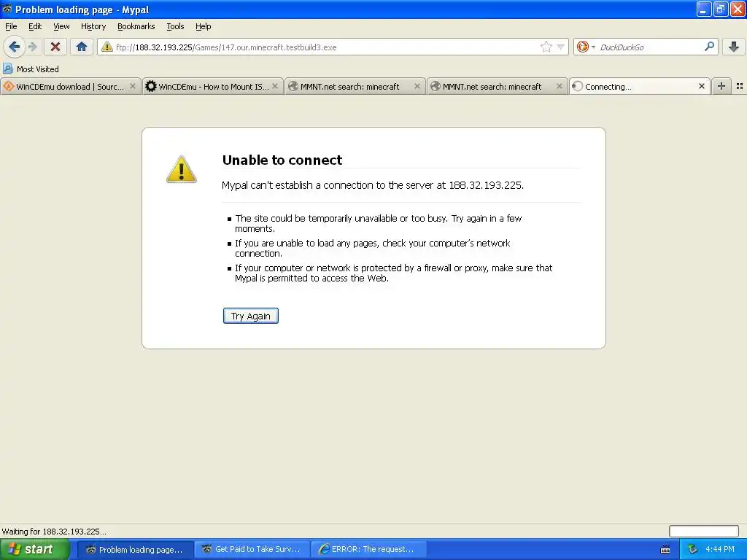Open the address bar history dropdown arrow

click(x=561, y=47)
